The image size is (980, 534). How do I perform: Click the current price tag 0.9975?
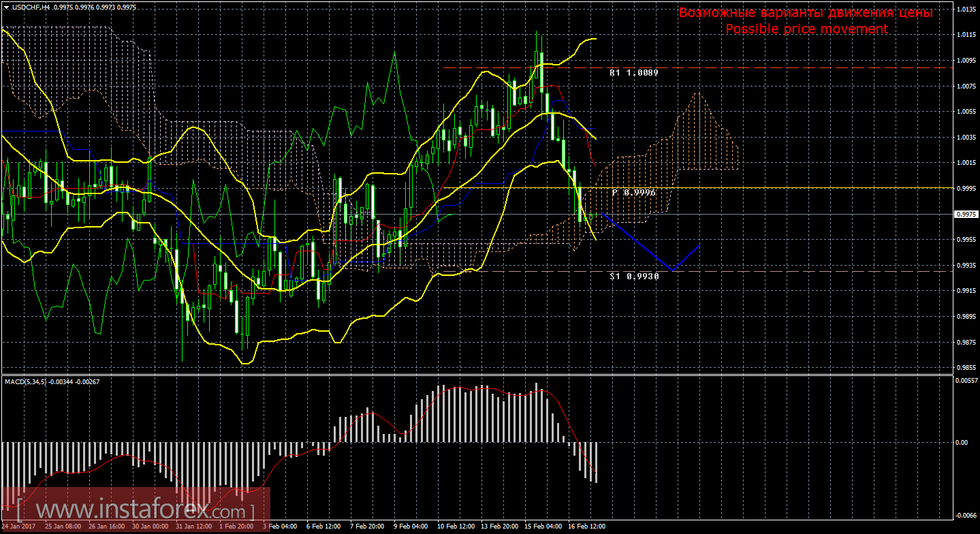967,214
